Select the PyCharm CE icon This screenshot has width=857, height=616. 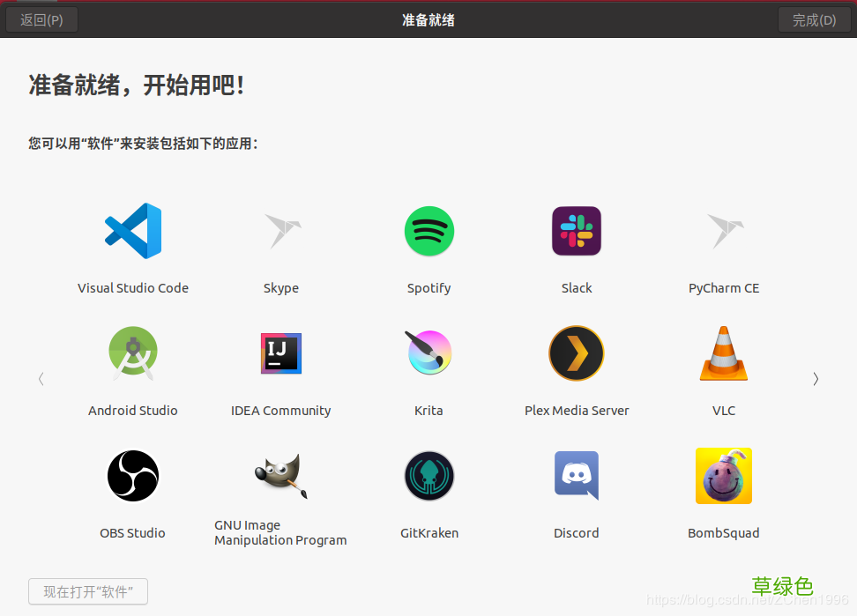(723, 231)
